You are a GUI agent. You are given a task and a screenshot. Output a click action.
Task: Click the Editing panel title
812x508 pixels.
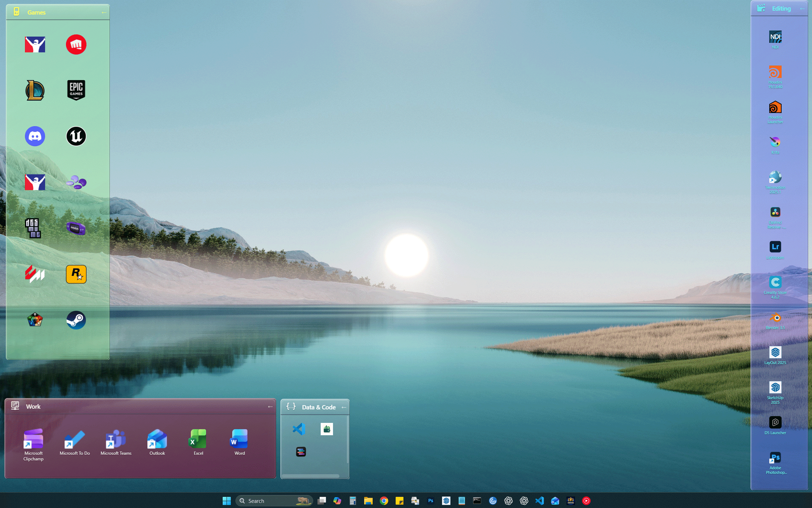click(x=781, y=8)
